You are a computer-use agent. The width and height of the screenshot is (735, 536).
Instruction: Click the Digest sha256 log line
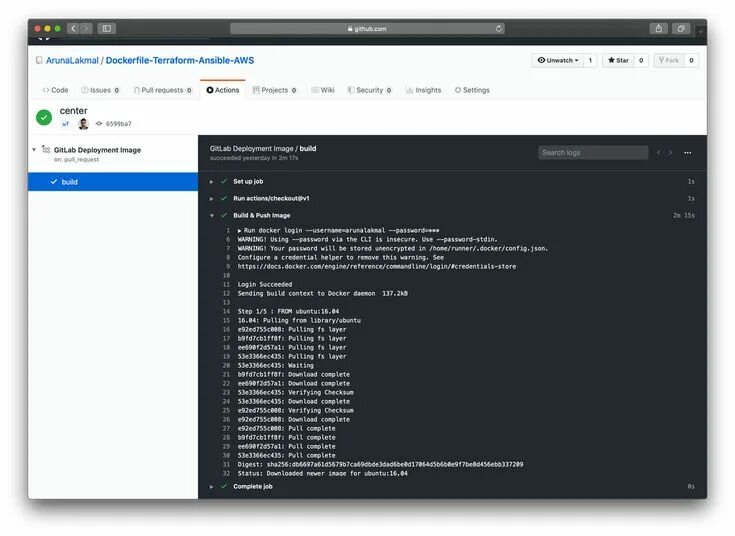pos(380,465)
